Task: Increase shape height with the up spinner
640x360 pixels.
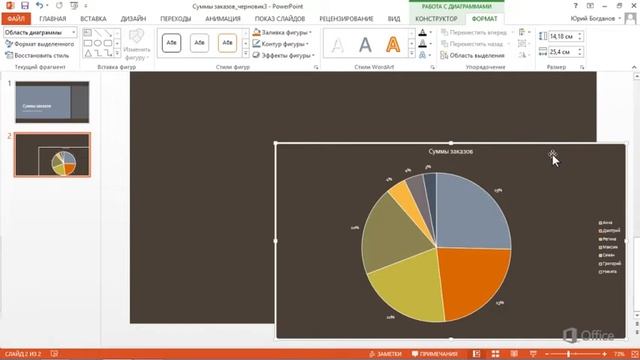Action: pos(580,34)
